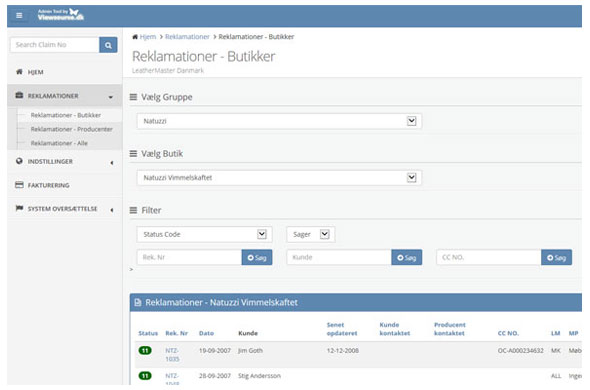
Task: Open Reklamationer - Producenter submenu item
Action: click(x=71, y=129)
